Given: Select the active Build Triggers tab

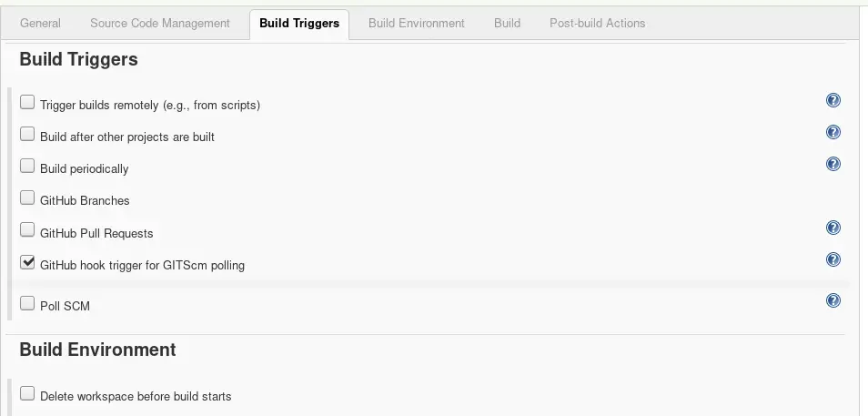Looking at the screenshot, I should 299,24.
